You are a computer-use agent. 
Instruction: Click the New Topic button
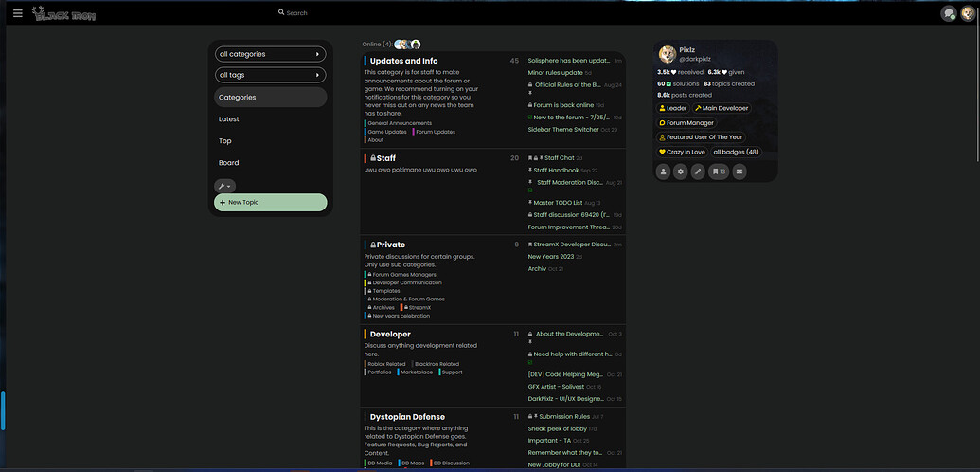(x=270, y=203)
